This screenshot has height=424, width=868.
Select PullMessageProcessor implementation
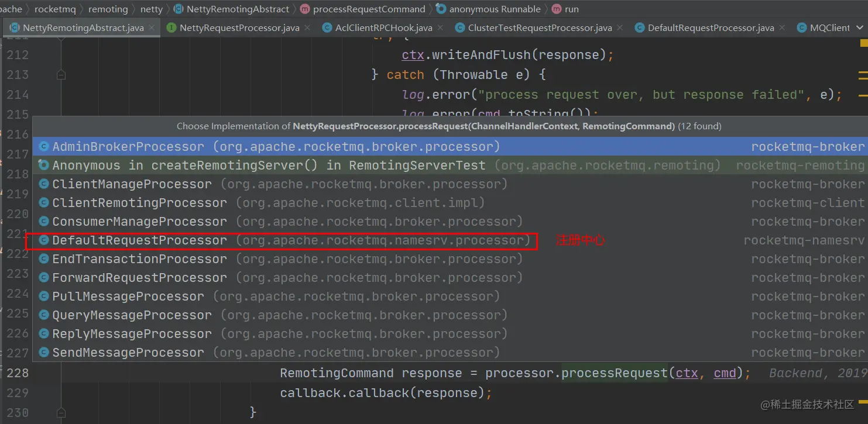[450, 296]
